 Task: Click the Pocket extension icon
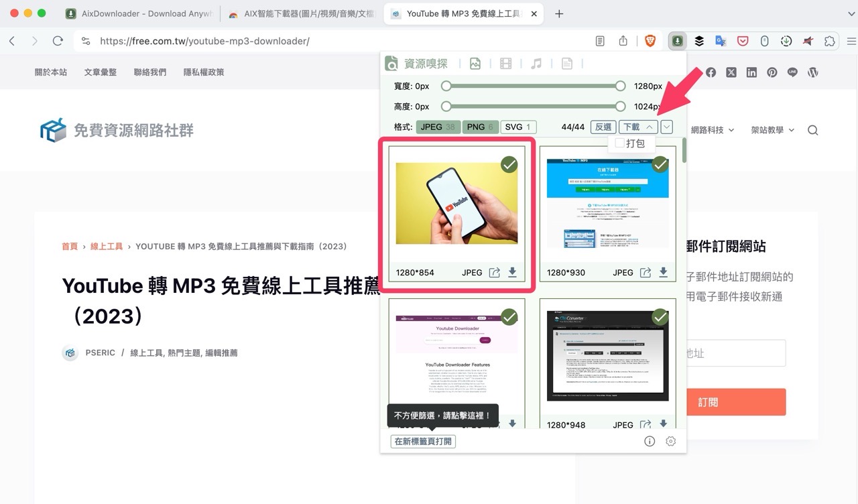pyautogui.click(x=743, y=41)
